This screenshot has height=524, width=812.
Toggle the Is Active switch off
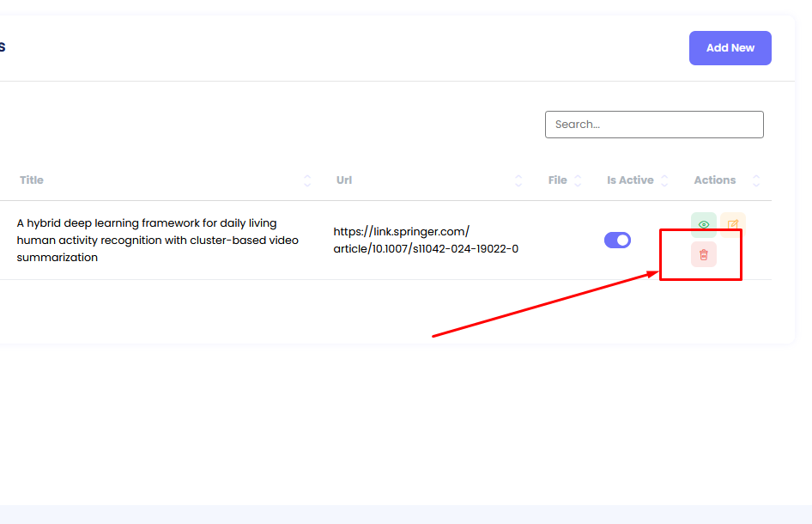click(617, 241)
